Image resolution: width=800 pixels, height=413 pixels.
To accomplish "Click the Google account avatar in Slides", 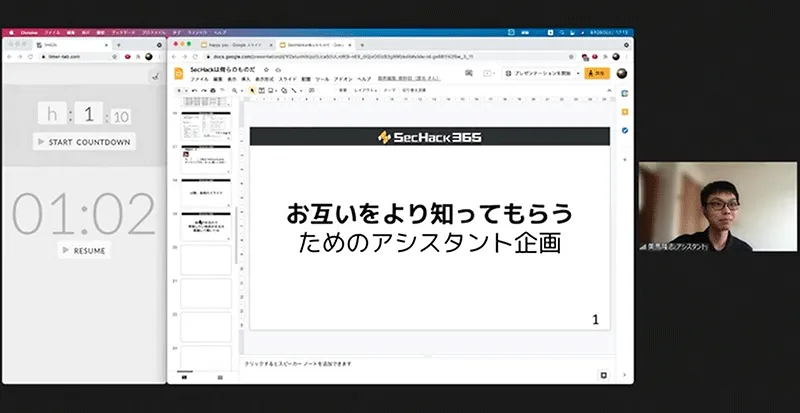I will tap(621, 74).
